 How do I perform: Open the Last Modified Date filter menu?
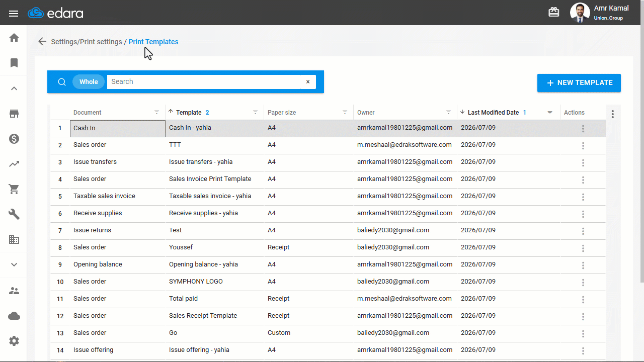point(550,113)
